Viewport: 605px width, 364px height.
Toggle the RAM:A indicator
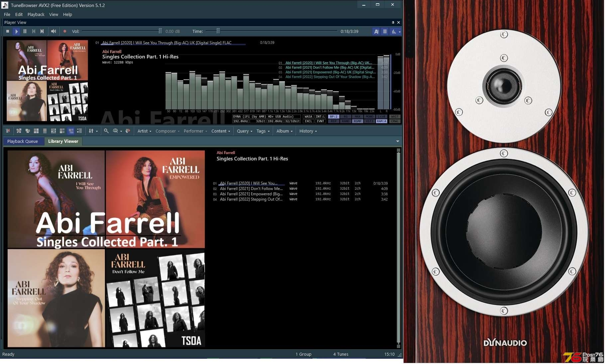pyautogui.click(x=382, y=121)
